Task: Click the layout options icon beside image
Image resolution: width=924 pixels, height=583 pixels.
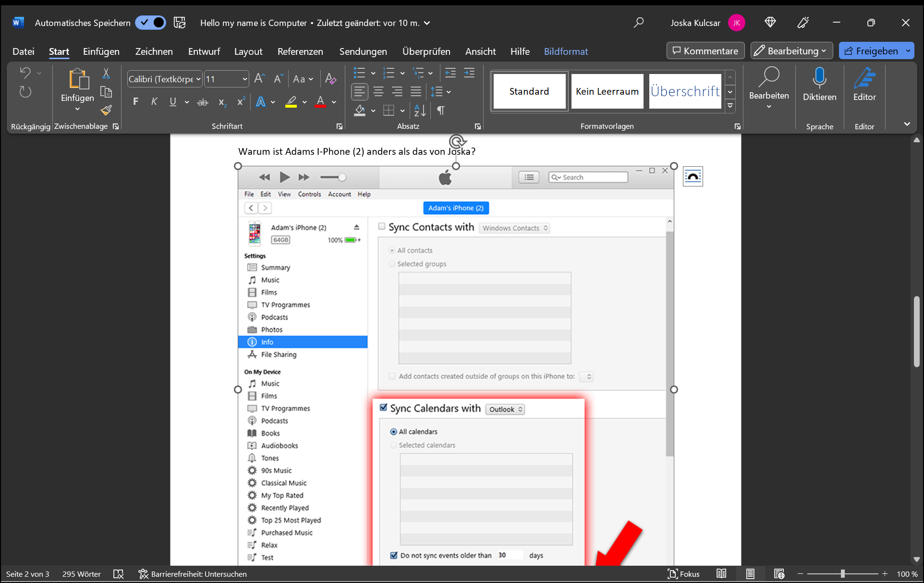Action: click(693, 177)
